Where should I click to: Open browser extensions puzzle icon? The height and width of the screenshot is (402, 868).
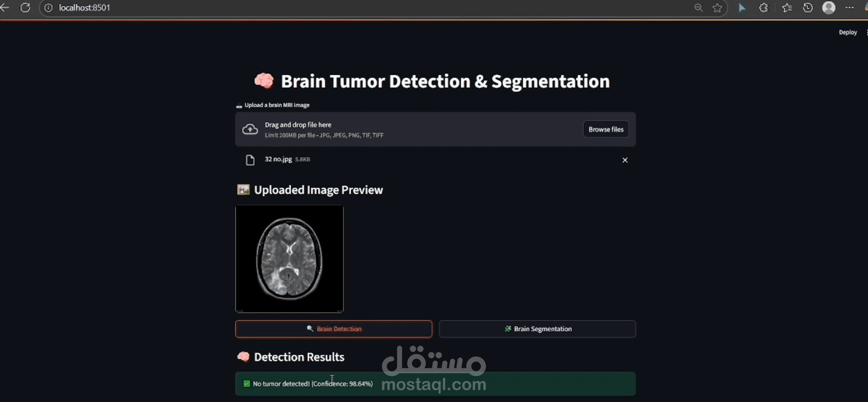(x=763, y=8)
